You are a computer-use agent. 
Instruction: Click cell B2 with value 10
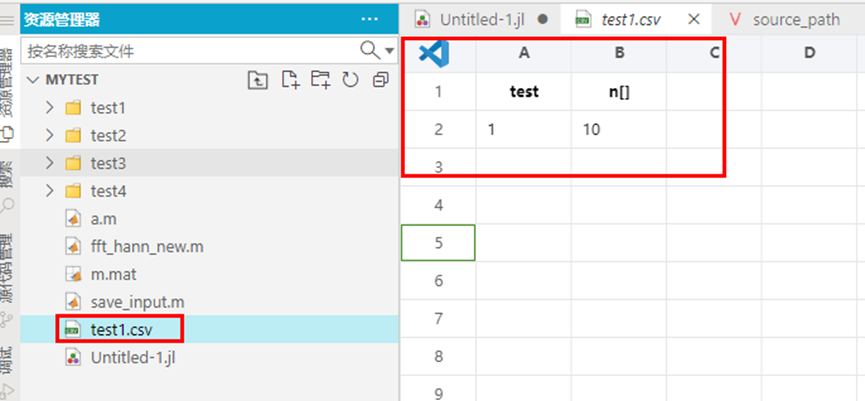click(x=619, y=130)
